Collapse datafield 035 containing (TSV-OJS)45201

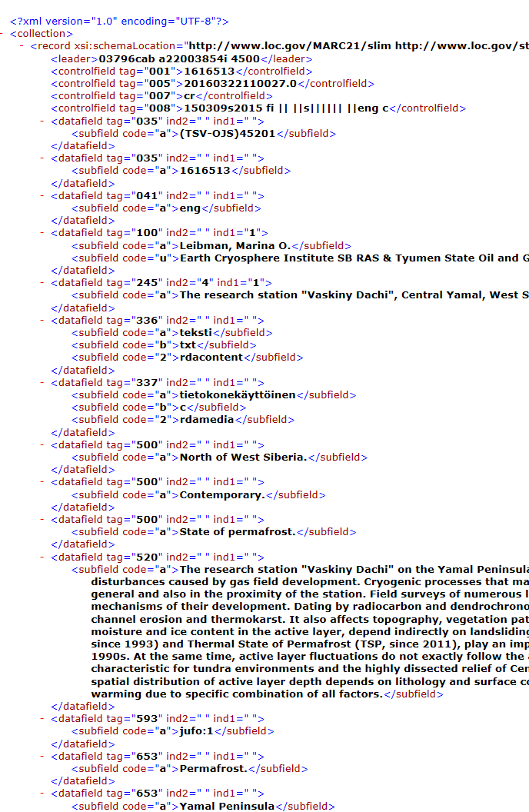tap(42, 121)
